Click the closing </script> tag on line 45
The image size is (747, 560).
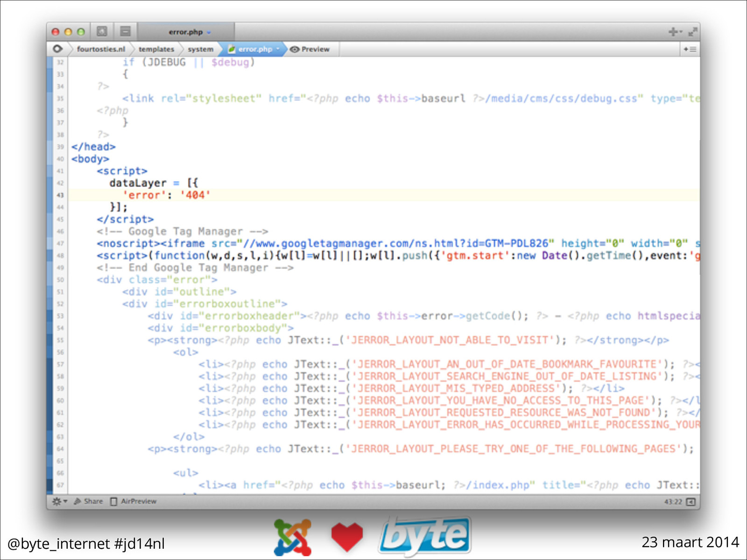tap(125, 219)
